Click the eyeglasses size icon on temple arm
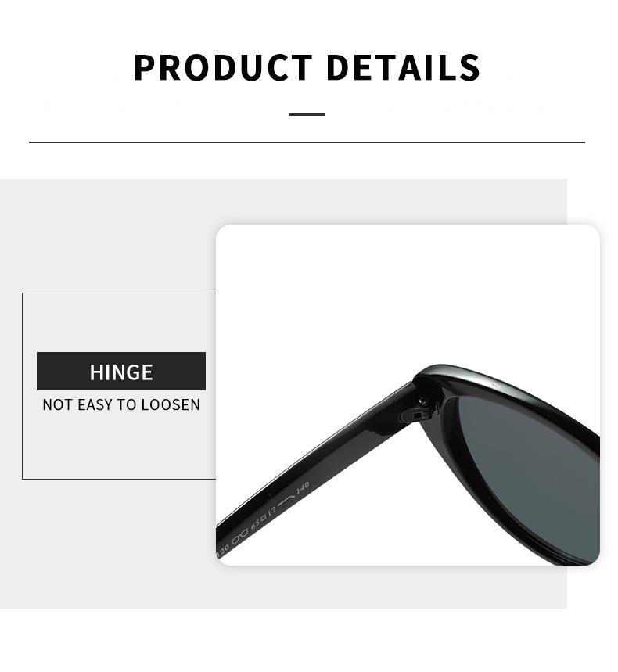Image resolution: width=618 pixels, height=672 pixels. pos(240,535)
